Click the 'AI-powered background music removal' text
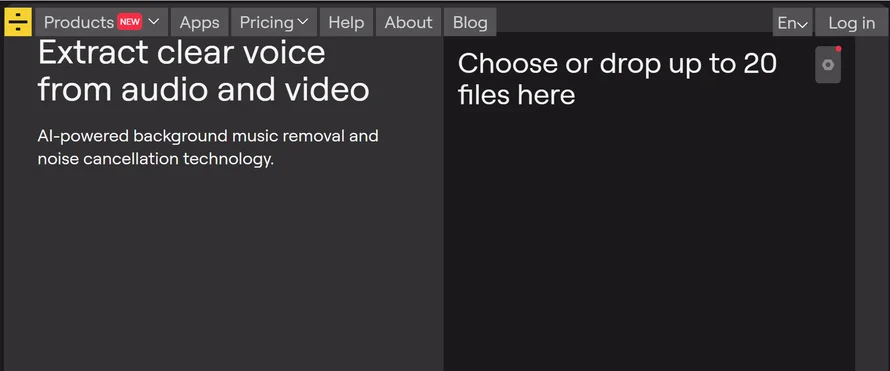Image resolution: width=890 pixels, height=371 pixels. 208,147
